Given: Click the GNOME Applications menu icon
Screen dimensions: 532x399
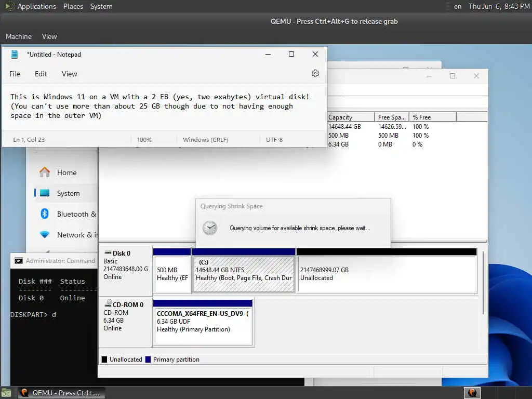Looking at the screenshot, I should [x=9, y=6].
